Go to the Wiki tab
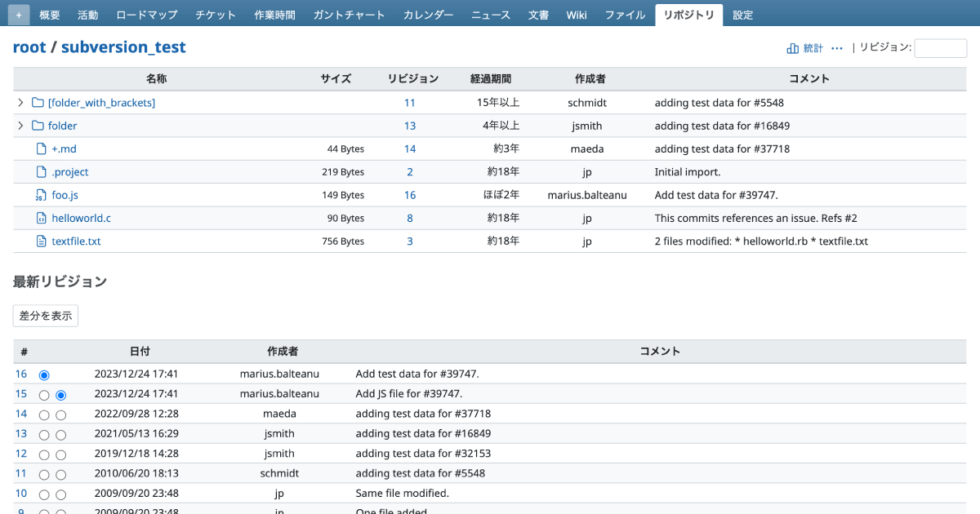This screenshot has width=980, height=514. (577, 15)
